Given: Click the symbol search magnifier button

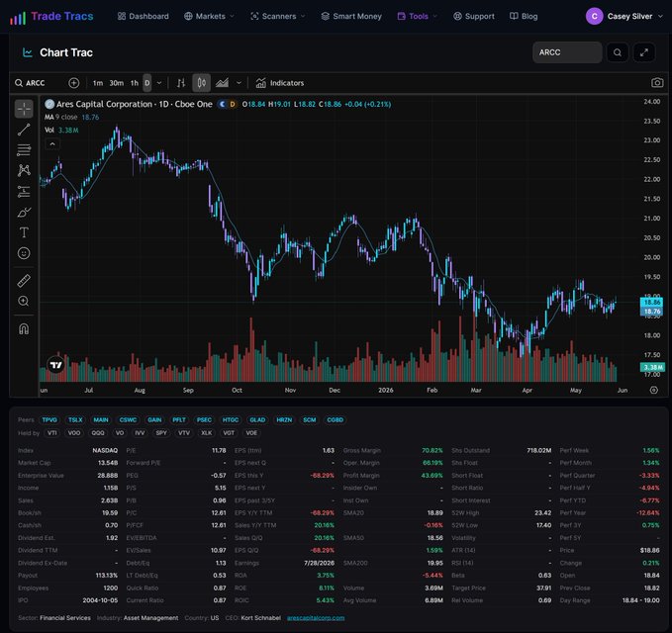Looking at the screenshot, I should (x=618, y=52).
